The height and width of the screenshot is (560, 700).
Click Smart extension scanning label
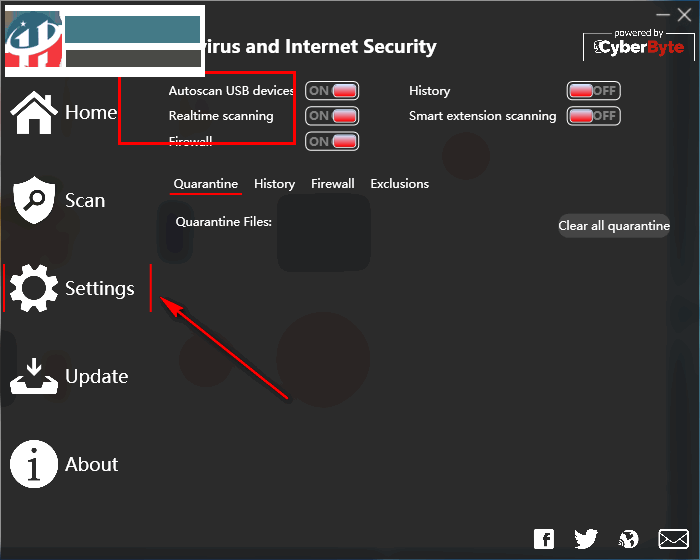(483, 116)
